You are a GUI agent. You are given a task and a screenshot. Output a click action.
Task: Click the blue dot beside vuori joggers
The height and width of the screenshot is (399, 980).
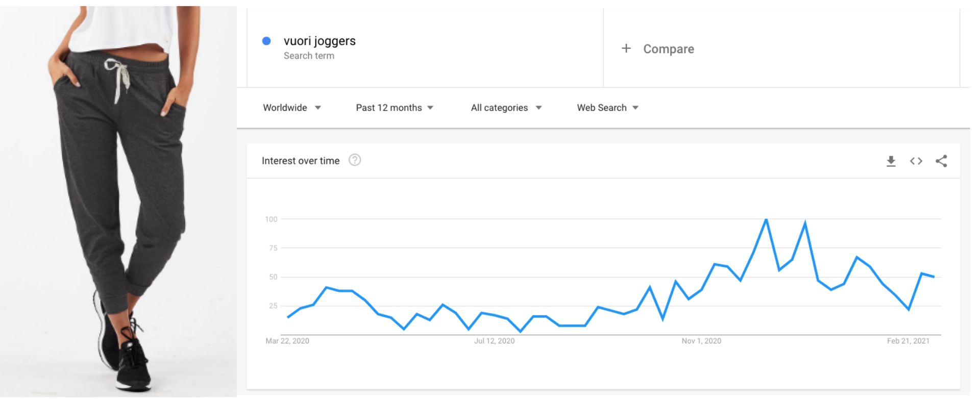(266, 41)
